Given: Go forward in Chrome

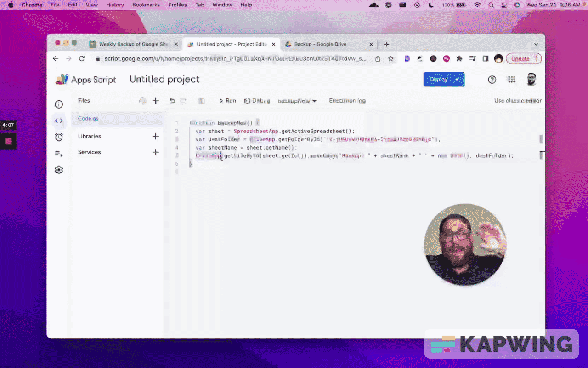Looking at the screenshot, I should click(68, 59).
